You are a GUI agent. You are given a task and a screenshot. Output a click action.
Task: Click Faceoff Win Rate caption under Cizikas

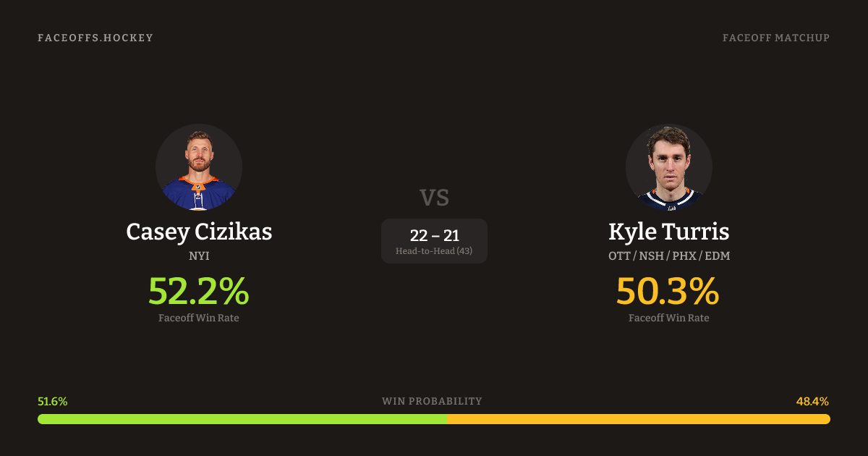point(199,318)
